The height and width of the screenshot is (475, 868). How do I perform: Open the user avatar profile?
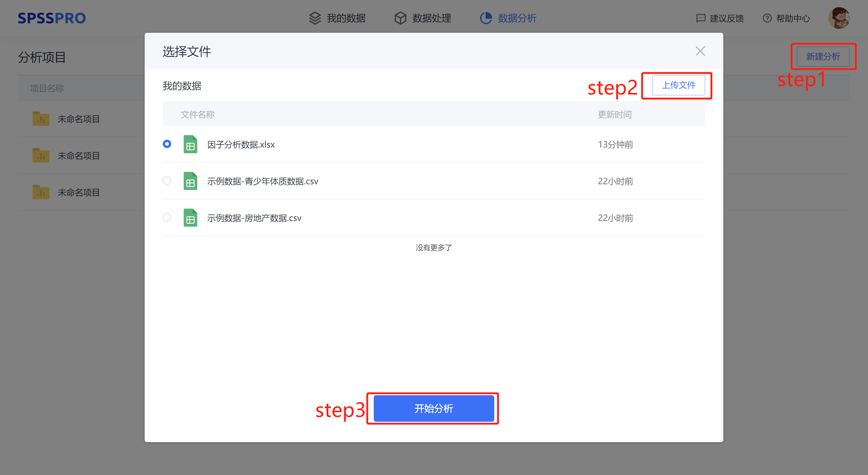[x=839, y=18]
